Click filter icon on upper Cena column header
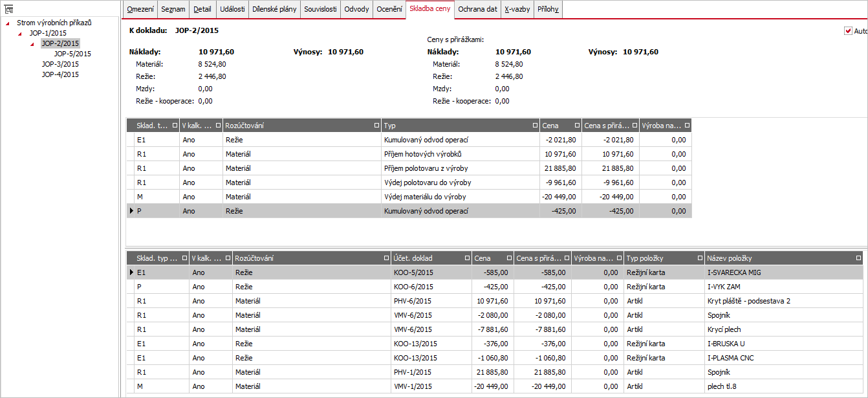Screen dimensions: 868x398 [x=576, y=126]
